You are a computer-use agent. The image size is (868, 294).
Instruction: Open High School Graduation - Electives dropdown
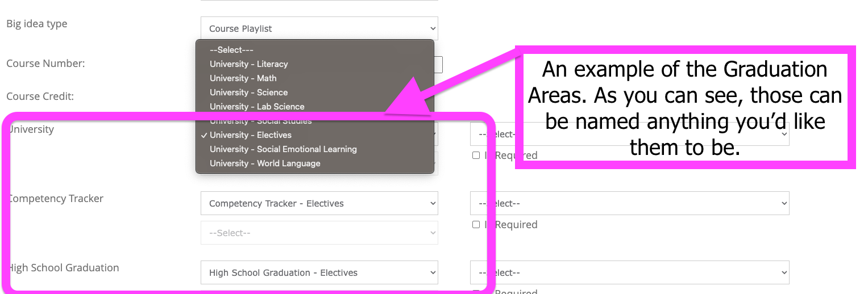pyautogui.click(x=319, y=272)
